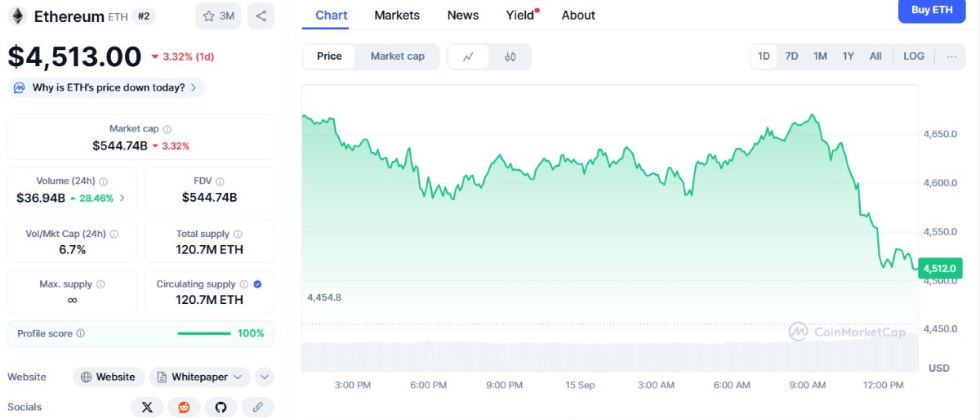This screenshot has height=420, width=980.
Task: Select All time range
Action: click(875, 56)
